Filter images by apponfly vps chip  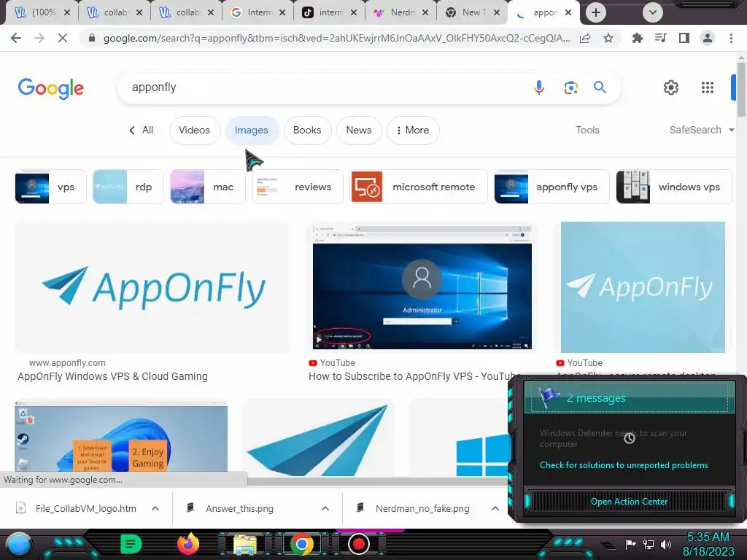click(x=551, y=187)
